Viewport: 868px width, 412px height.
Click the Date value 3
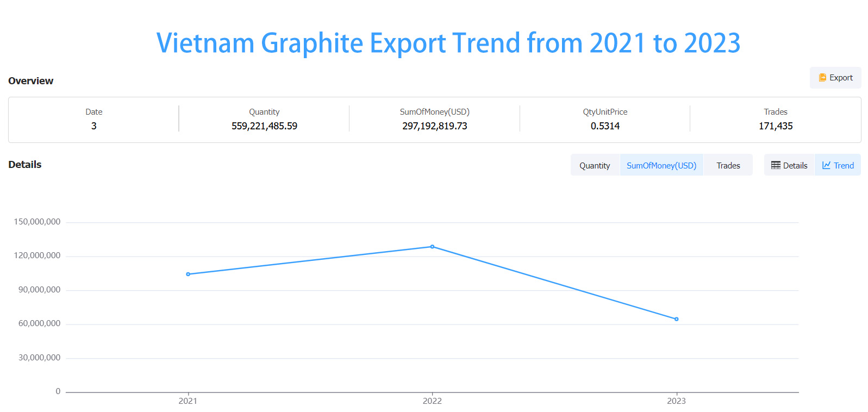[x=94, y=126]
